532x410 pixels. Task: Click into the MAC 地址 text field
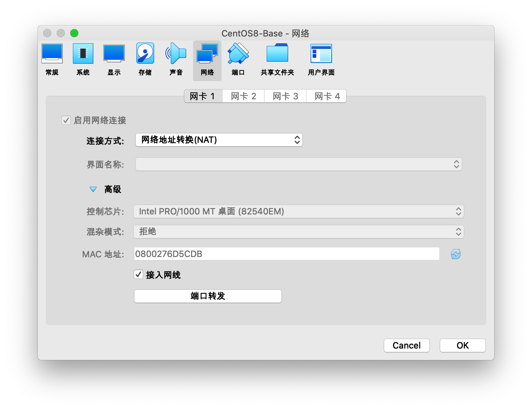[x=287, y=254]
